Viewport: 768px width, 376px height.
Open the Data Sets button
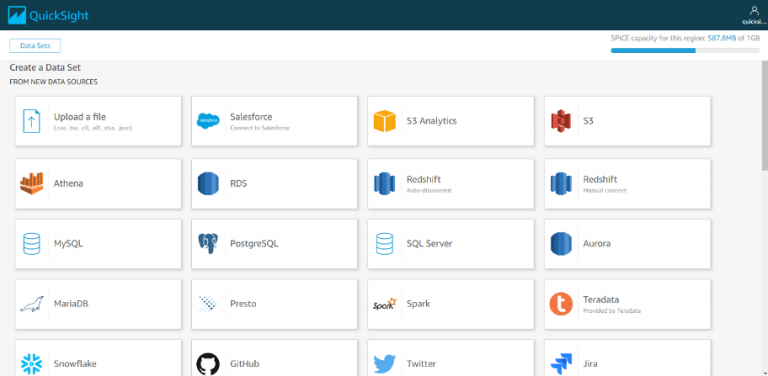[35, 46]
